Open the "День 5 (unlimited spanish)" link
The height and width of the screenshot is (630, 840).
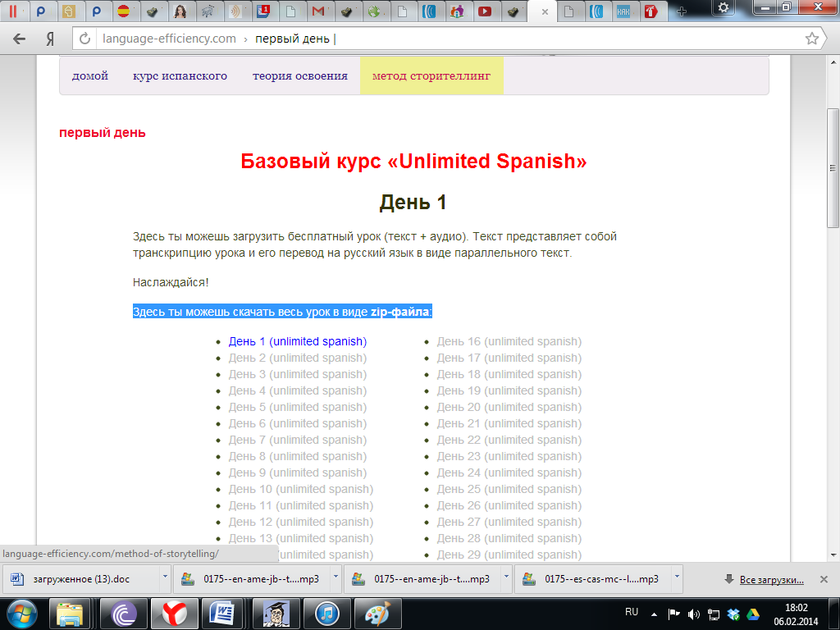tap(297, 407)
